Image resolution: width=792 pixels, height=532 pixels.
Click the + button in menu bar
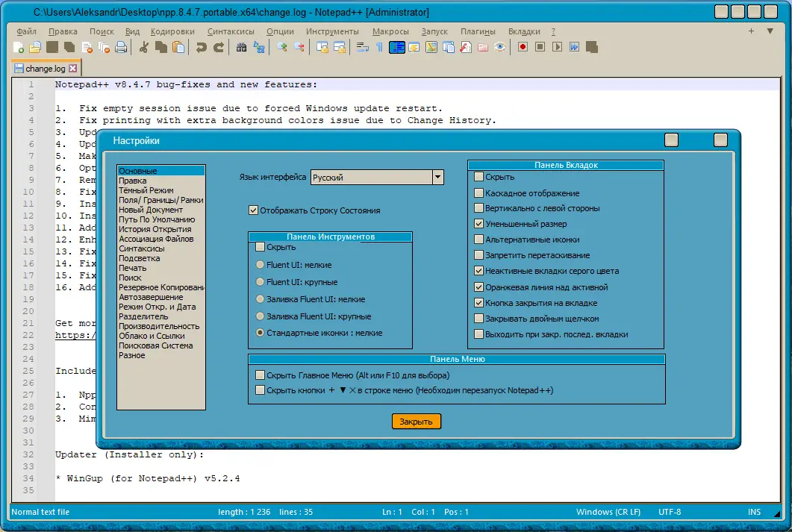[x=751, y=31]
